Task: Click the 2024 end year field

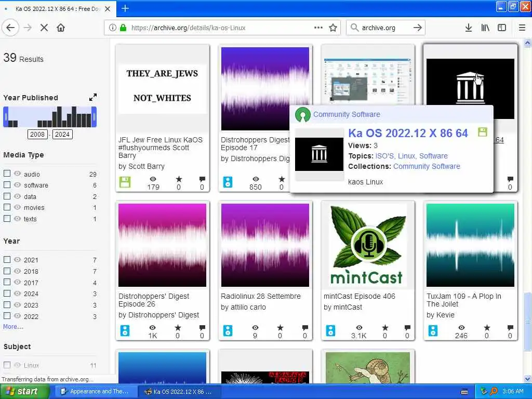Action: (x=62, y=135)
